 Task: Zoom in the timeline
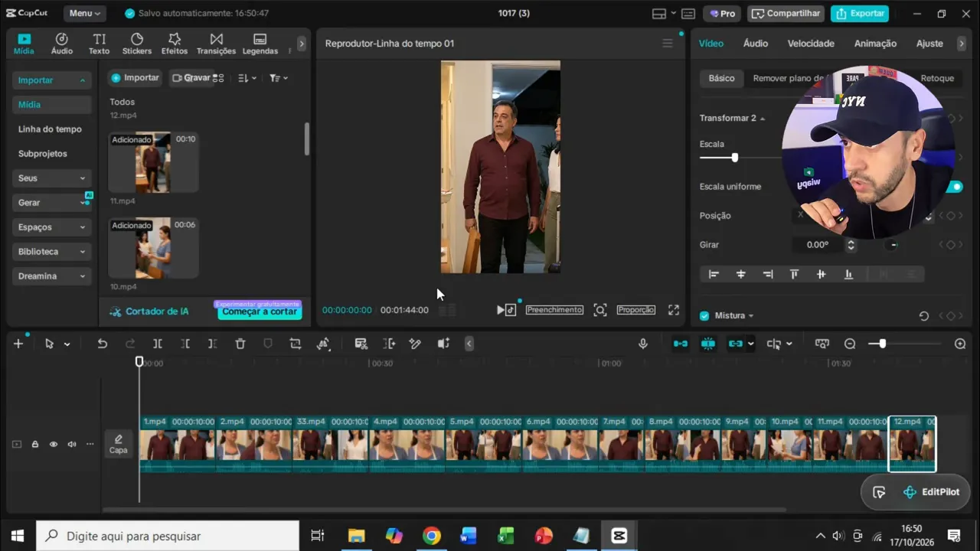tap(960, 344)
